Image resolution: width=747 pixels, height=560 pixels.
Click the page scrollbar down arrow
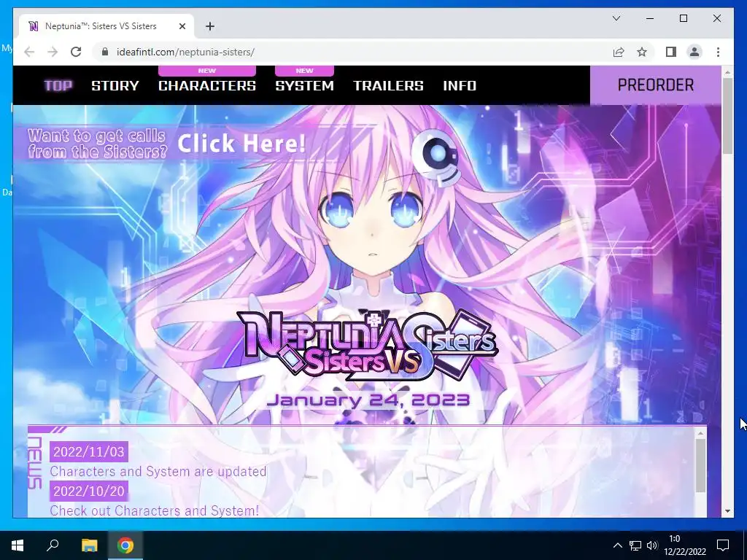[x=727, y=511]
